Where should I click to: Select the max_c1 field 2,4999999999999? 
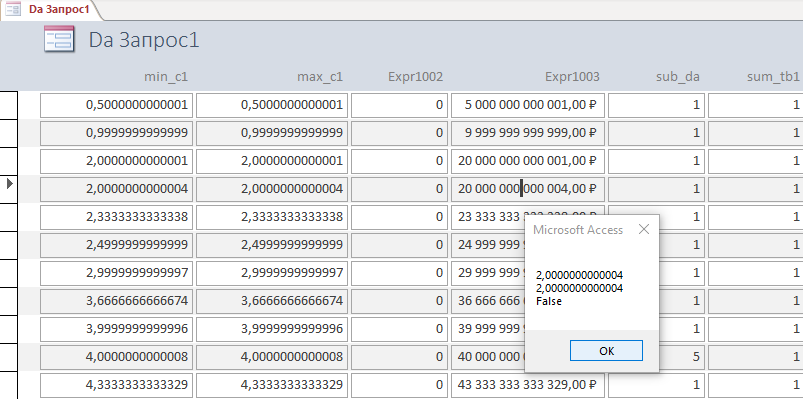[272, 245]
